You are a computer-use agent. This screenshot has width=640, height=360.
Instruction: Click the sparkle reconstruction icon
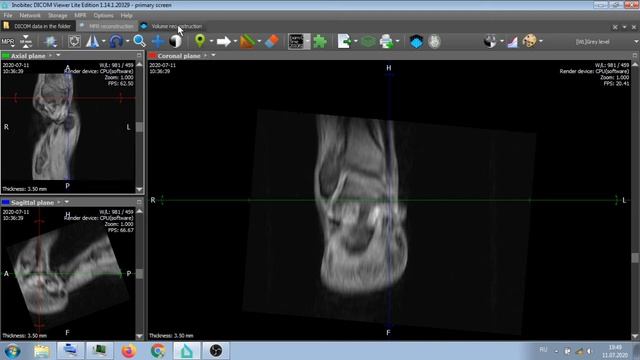pos(51,42)
